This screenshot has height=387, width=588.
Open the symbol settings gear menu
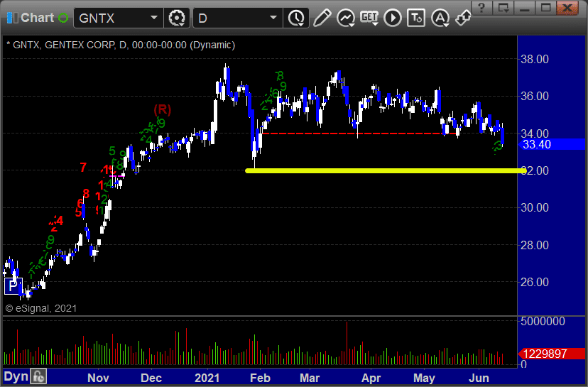[x=177, y=18]
